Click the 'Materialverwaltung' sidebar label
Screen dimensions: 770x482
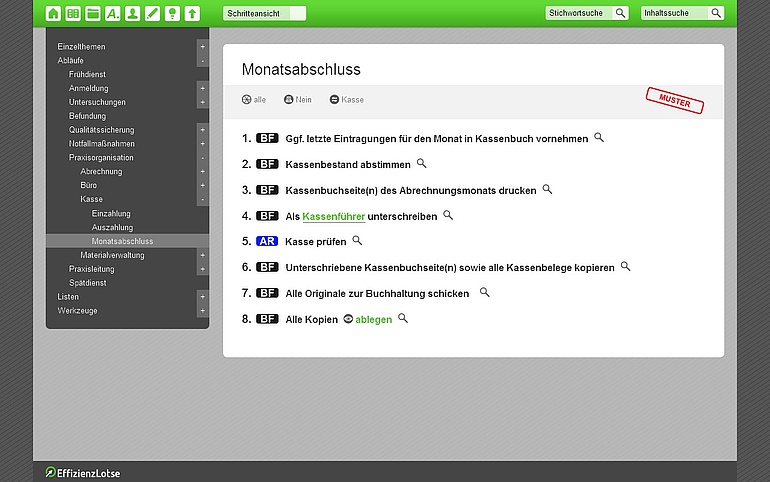point(112,255)
